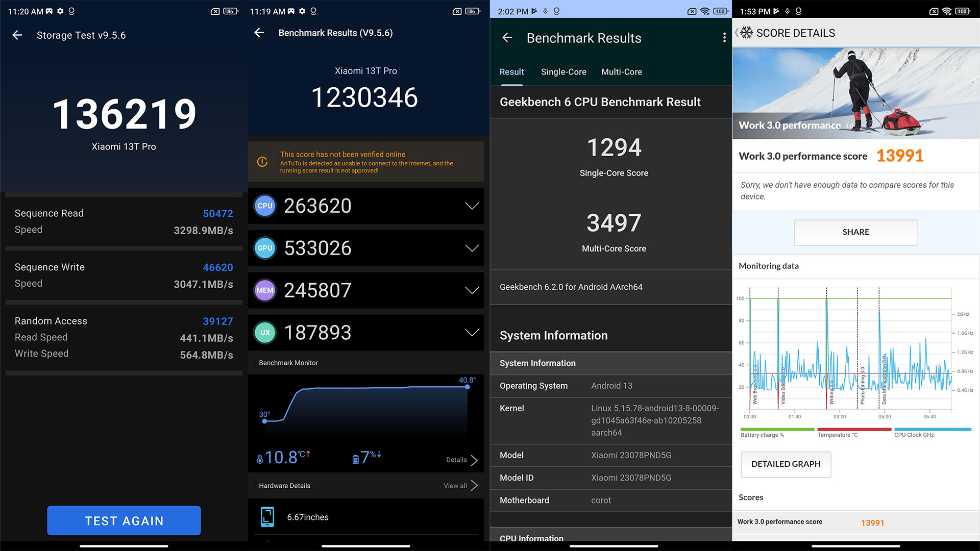The height and width of the screenshot is (551, 980).
Task: Click the 3298.9MB/s read speed value
Action: coord(203,231)
